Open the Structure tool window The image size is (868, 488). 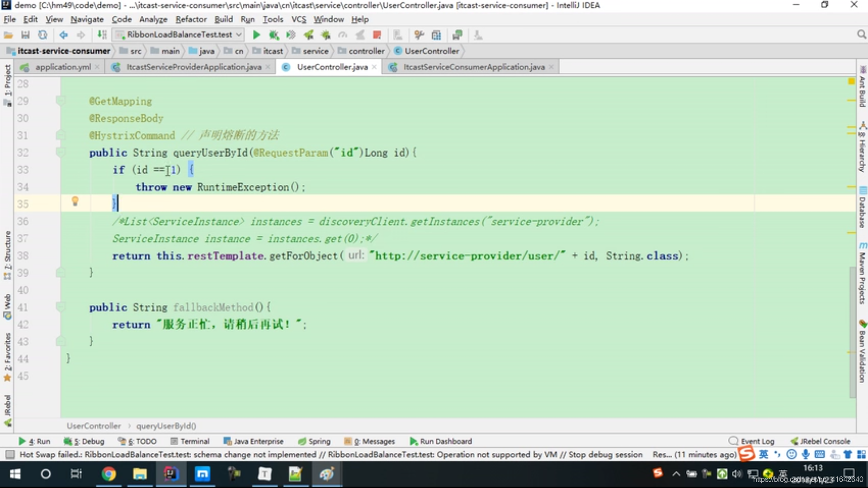coord(7,255)
